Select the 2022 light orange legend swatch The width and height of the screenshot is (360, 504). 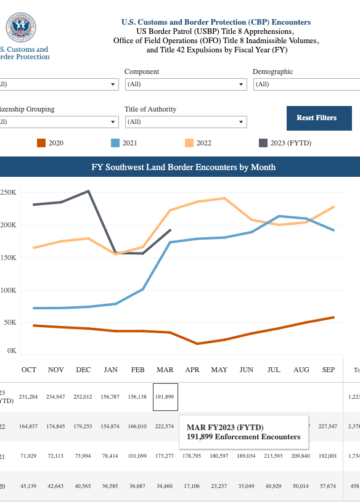click(x=189, y=143)
